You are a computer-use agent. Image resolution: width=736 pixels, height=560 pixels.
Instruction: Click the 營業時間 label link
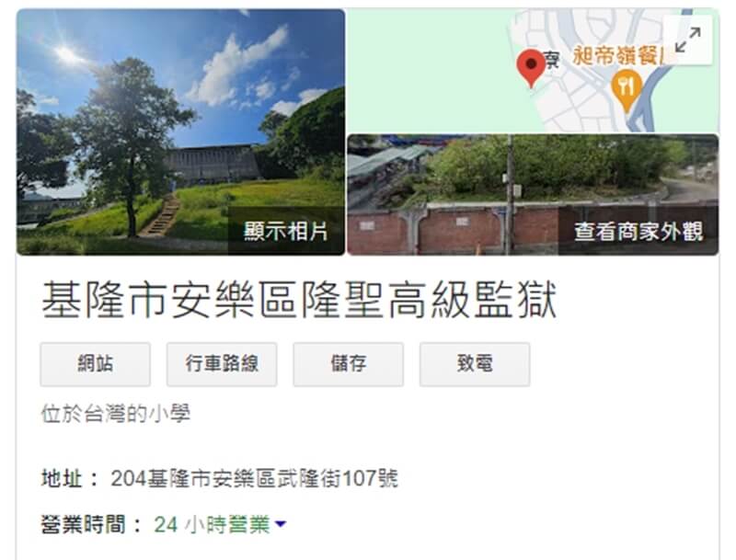tap(83, 524)
